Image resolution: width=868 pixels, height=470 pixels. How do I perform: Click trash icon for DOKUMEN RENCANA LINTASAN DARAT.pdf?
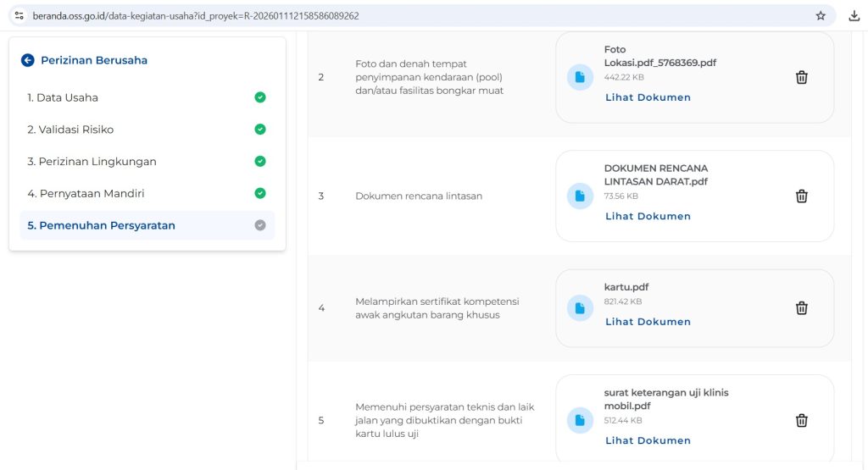pyautogui.click(x=801, y=196)
